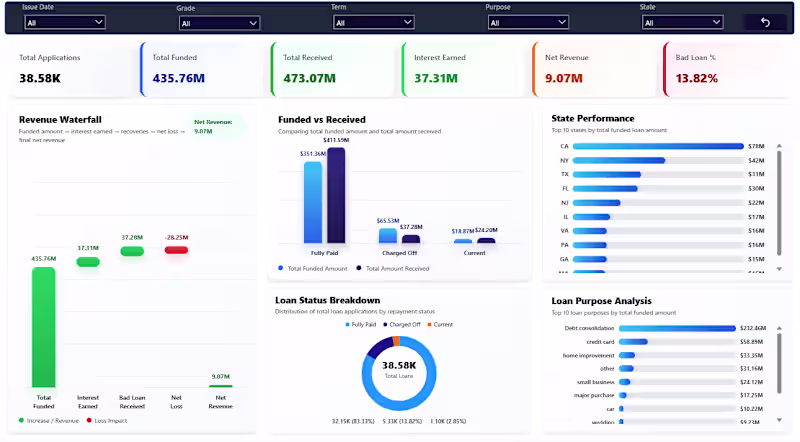800x442 pixels.
Task: Click State Performance scroll down arrow
Action: [779, 269]
